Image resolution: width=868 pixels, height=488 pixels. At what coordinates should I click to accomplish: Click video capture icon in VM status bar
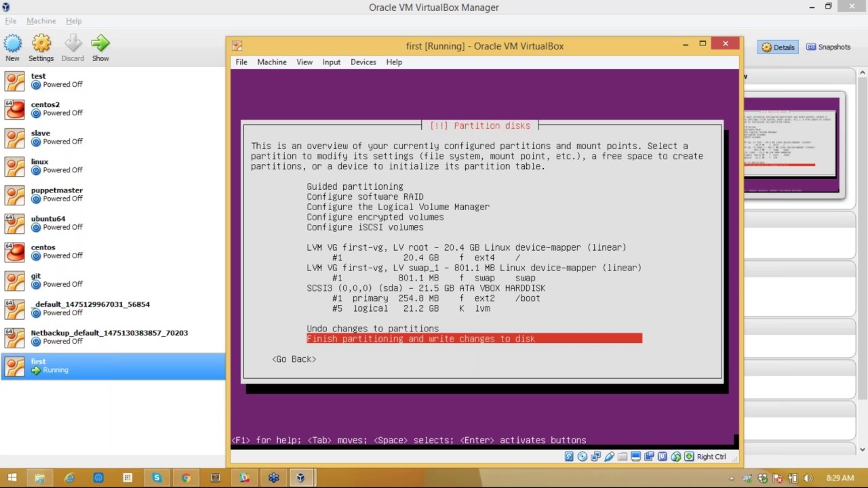(x=649, y=457)
